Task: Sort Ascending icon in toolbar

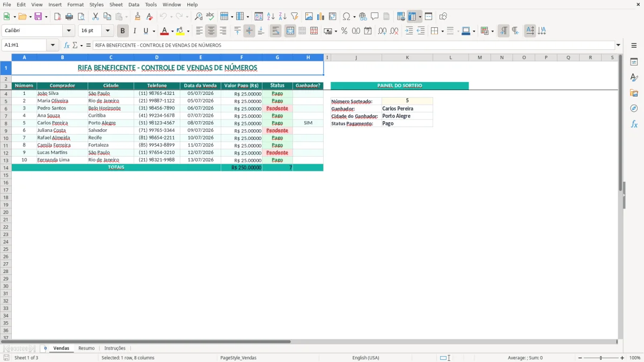Action: tap(270, 17)
